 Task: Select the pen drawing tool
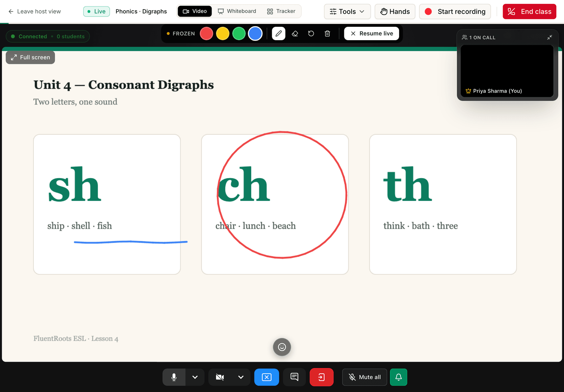(278, 33)
